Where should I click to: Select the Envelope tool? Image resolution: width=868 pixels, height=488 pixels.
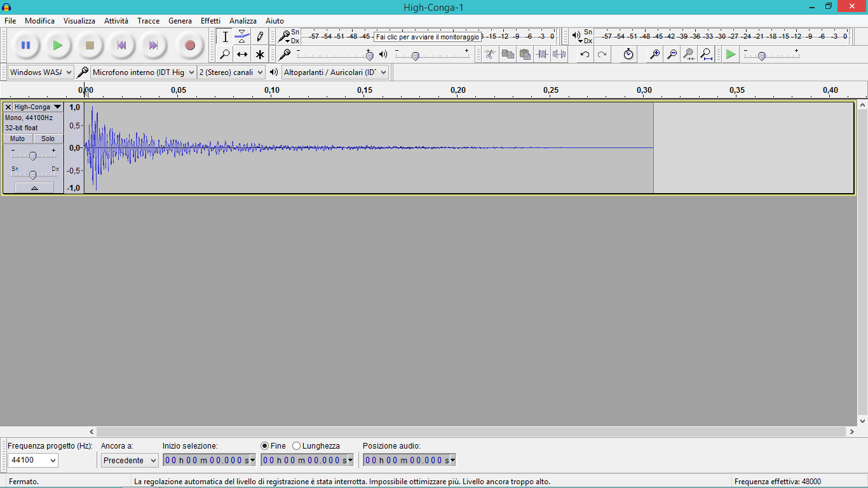click(242, 37)
